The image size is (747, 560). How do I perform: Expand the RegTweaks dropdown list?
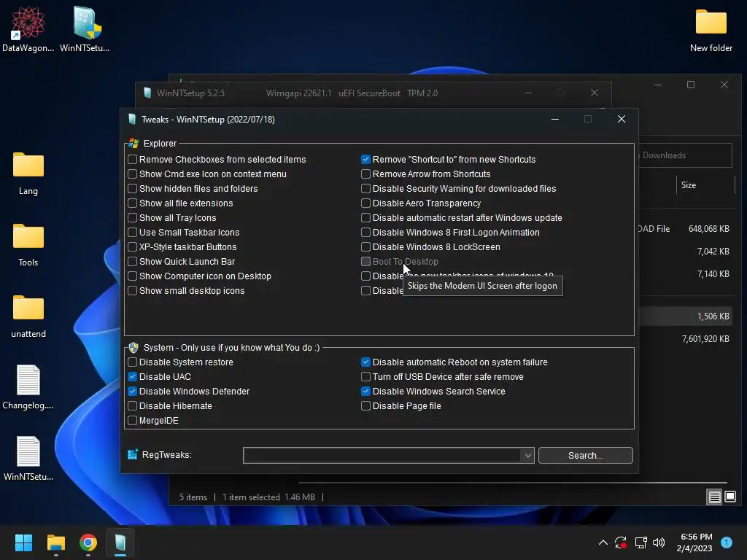click(x=527, y=455)
